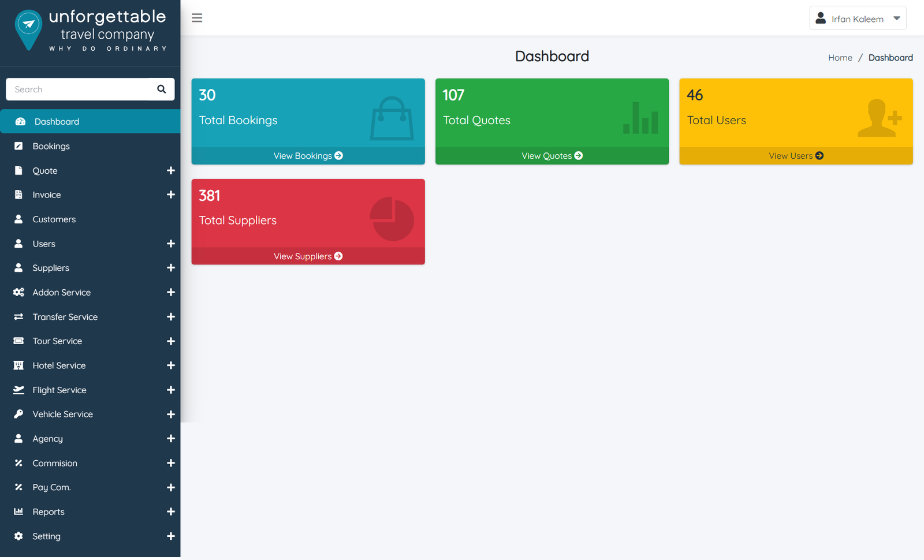The width and height of the screenshot is (924, 560).
Task: Click the search magnifier icon
Action: pyautogui.click(x=162, y=89)
